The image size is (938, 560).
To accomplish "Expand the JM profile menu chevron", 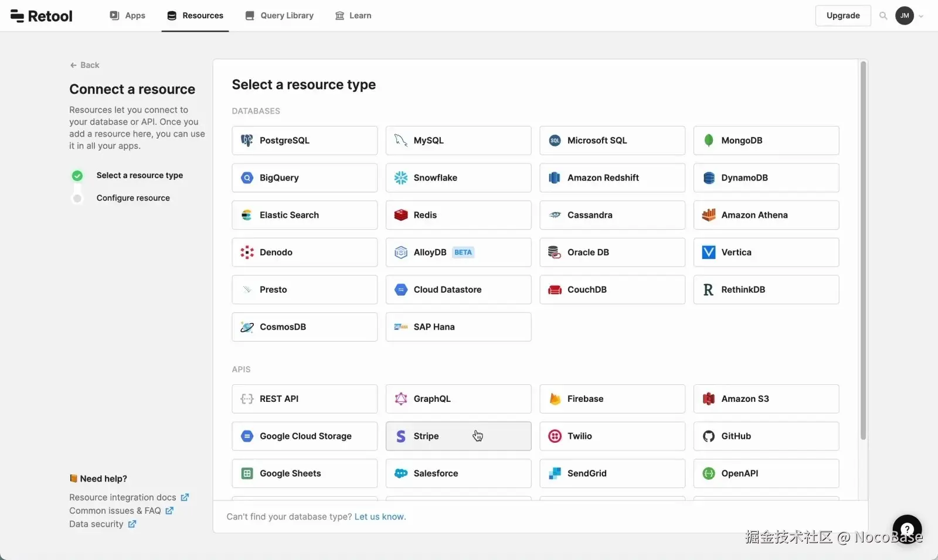I will 920,16.
